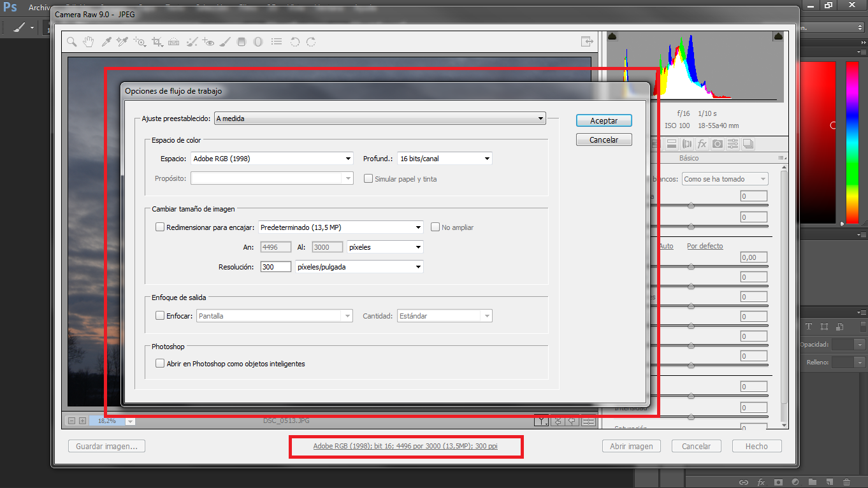
Task: Open the píxeles units dropdown
Action: pyautogui.click(x=385, y=247)
